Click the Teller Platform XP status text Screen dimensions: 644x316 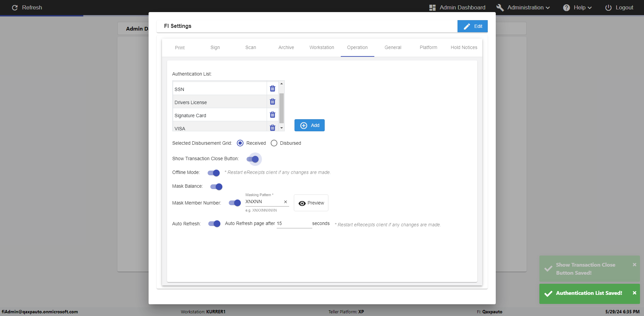point(346,312)
